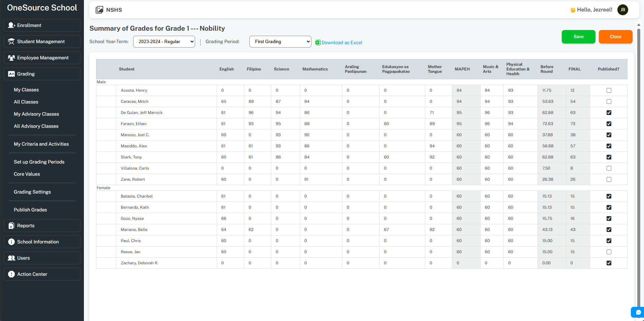Click Download as Excel link
This screenshot has height=321, width=644.
point(342,42)
